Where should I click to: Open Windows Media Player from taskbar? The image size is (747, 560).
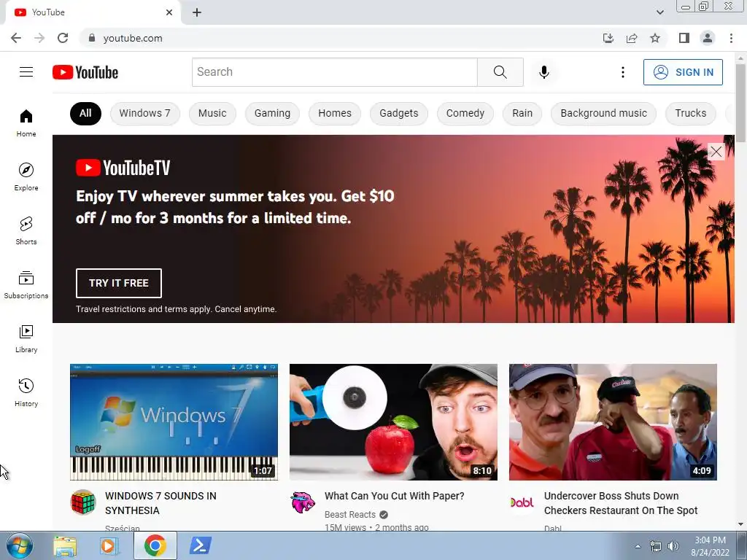[x=109, y=545]
